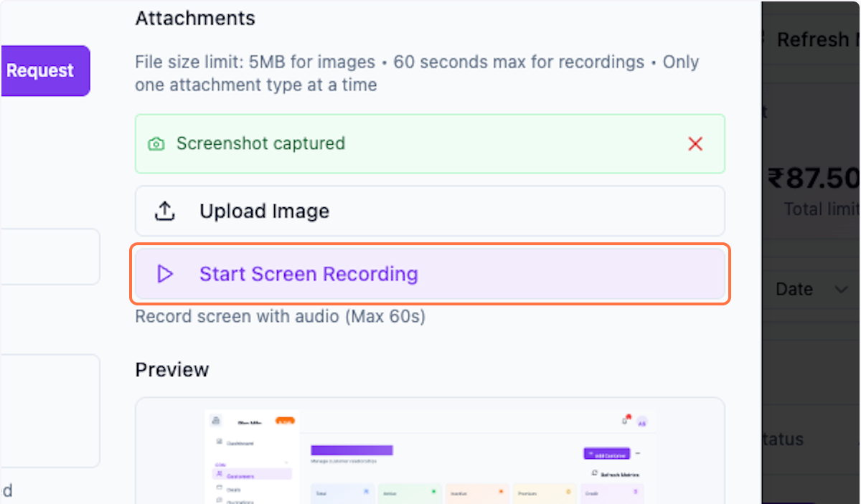Click Add Customer in the preview dashboard
This screenshot has height=504, width=861.
(x=606, y=454)
